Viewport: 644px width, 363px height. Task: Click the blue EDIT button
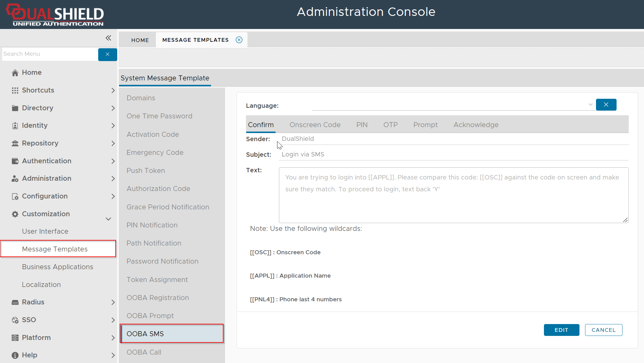click(561, 330)
